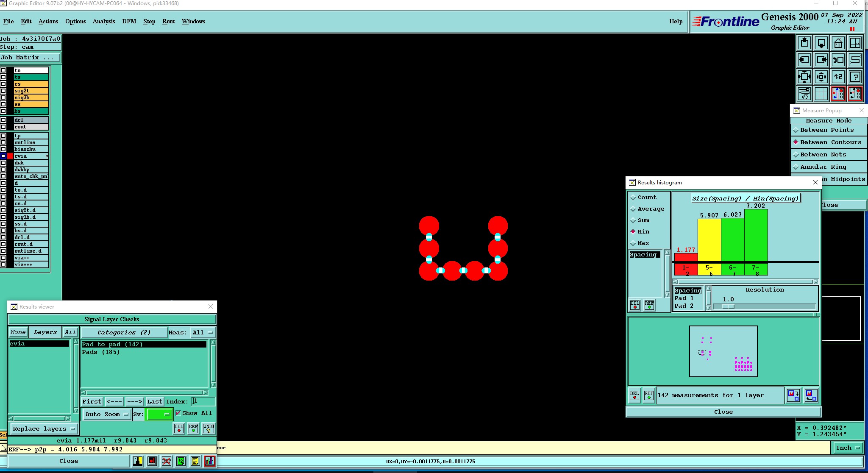Click the grid display icon
868x473 pixels.
(x=821, y=94)
